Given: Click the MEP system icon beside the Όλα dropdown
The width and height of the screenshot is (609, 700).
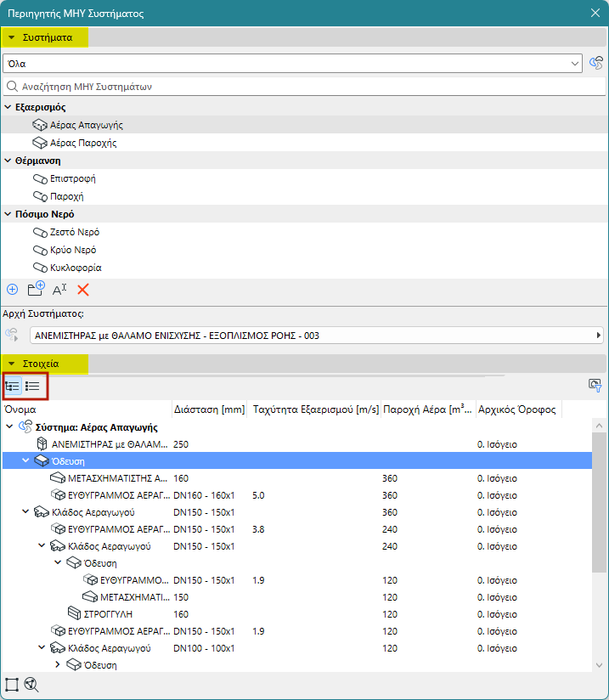Looking at the screenshot, I should pos(595,64).
